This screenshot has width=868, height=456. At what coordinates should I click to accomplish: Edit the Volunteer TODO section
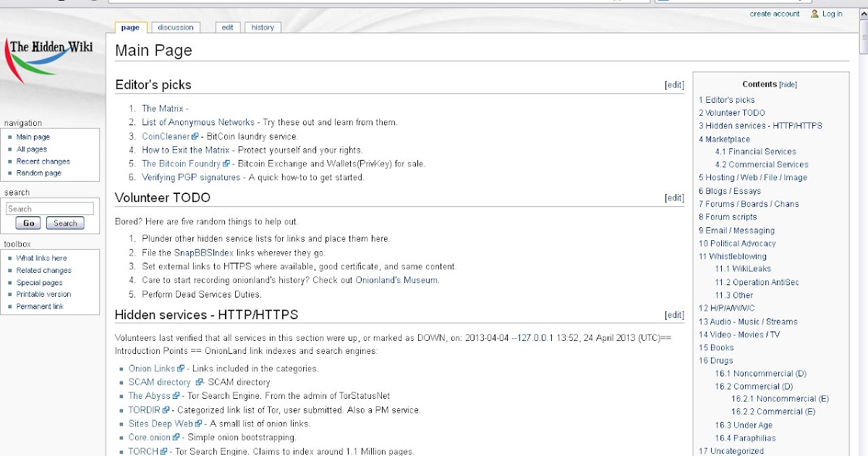point(675,198)
